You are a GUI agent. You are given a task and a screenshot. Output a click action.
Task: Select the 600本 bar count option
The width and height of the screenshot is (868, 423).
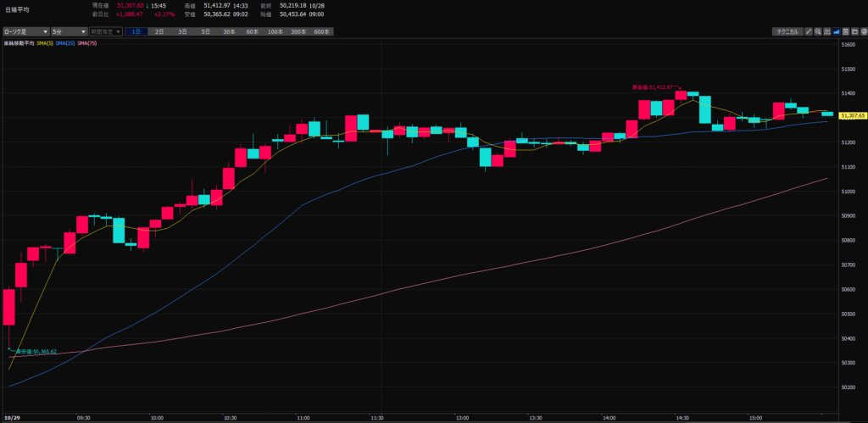tap(321, 31)
